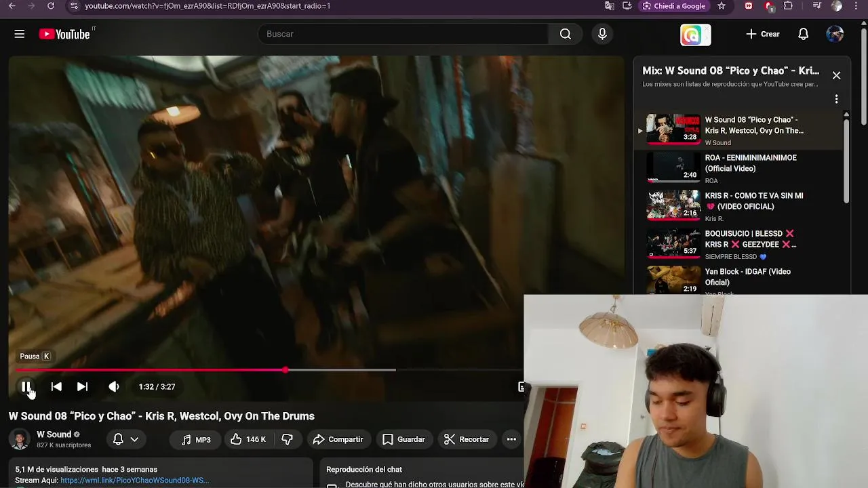Start voice search with the microphone
Screen dimensions: 868x488
tap(602, 34)
